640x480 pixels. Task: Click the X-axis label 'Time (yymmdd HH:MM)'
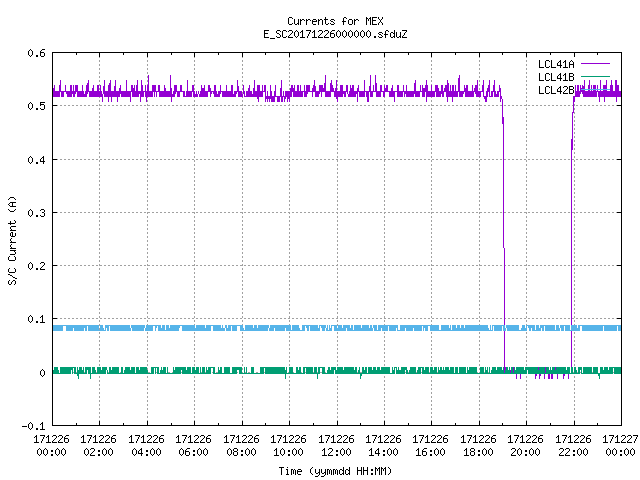(x=335, y=471)
